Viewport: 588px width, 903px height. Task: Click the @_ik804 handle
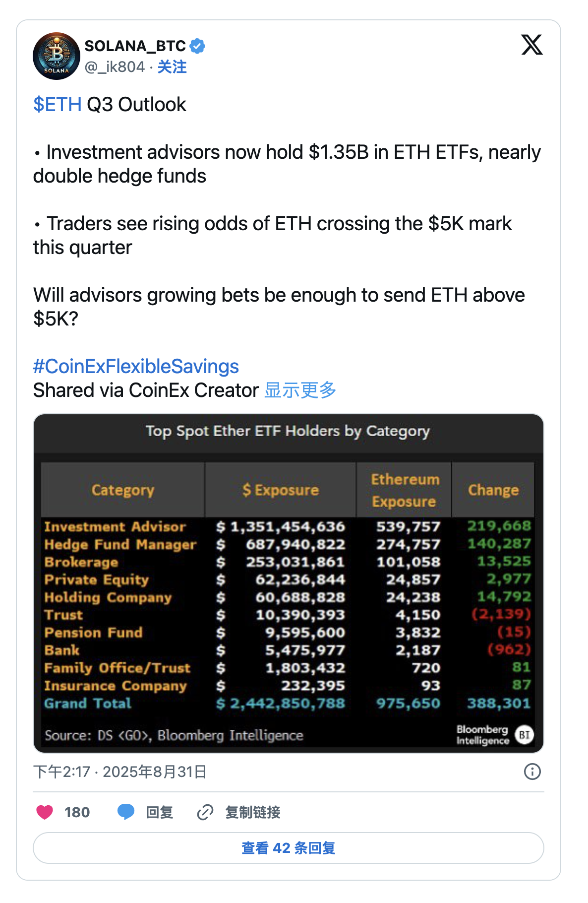pyautogui.click(x=115, y=67)
